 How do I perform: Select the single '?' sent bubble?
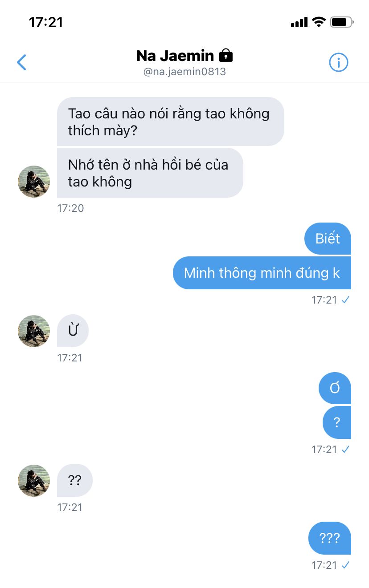click(x=337, y=422)
